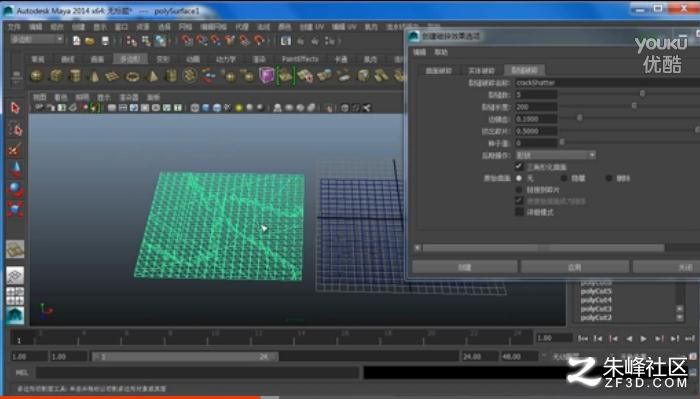Toggle the triangulate surface checkbox
This screenshot has width=700, height=399.
click(x=519, y=166)
